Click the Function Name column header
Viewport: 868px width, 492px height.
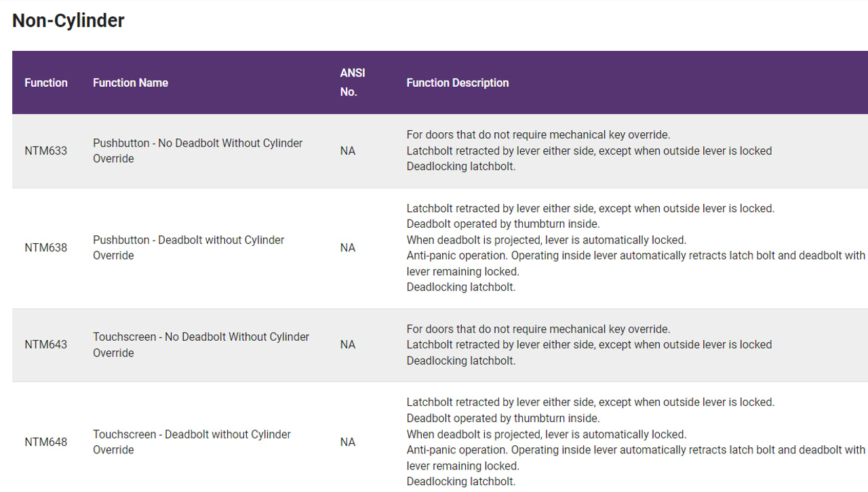pos(130,83)
